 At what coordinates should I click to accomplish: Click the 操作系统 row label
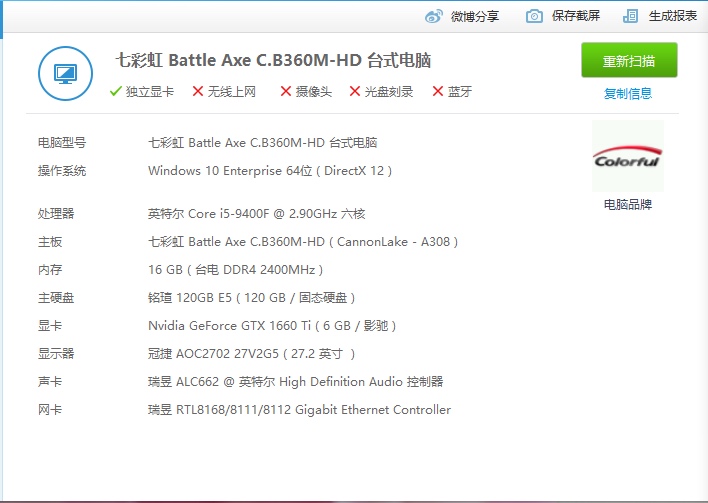62,171
